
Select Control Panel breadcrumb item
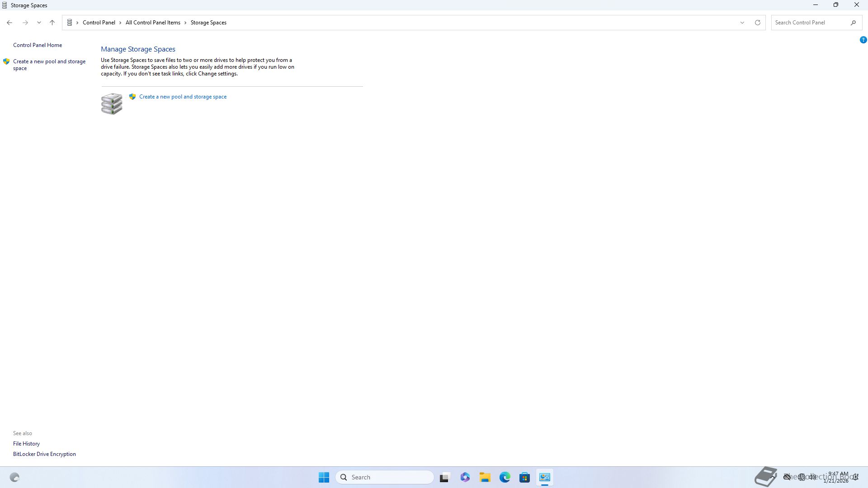99,23
